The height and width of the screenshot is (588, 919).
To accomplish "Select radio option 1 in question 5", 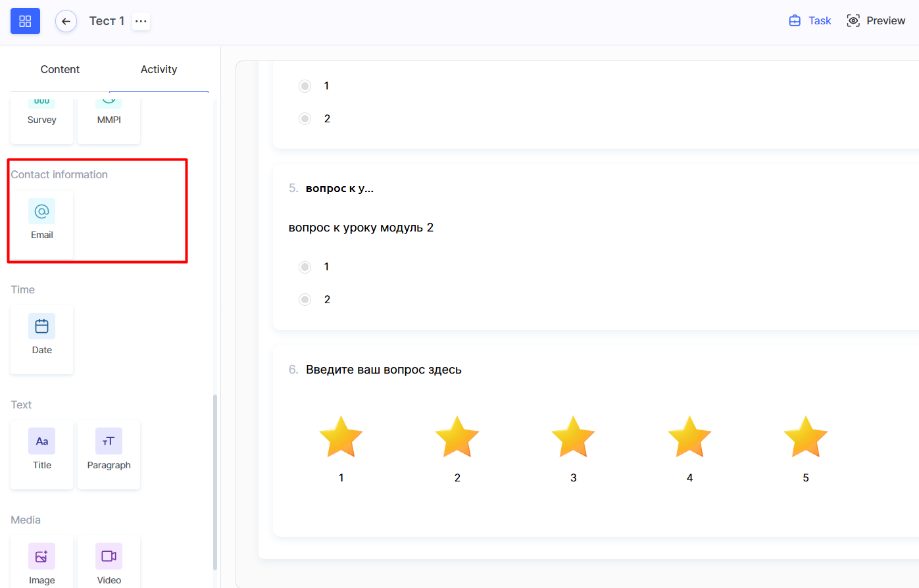I will 305,267.
